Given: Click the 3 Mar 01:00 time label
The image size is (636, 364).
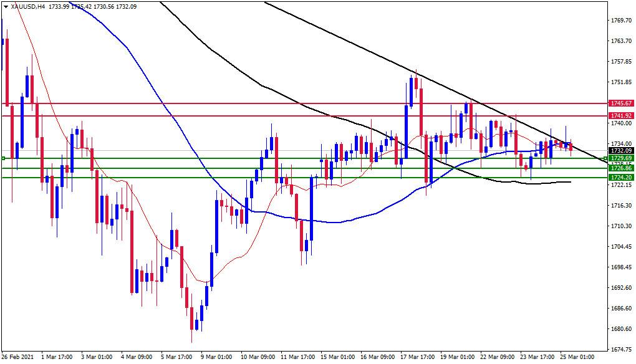Looking at the screenshot, I should (97, 357).
